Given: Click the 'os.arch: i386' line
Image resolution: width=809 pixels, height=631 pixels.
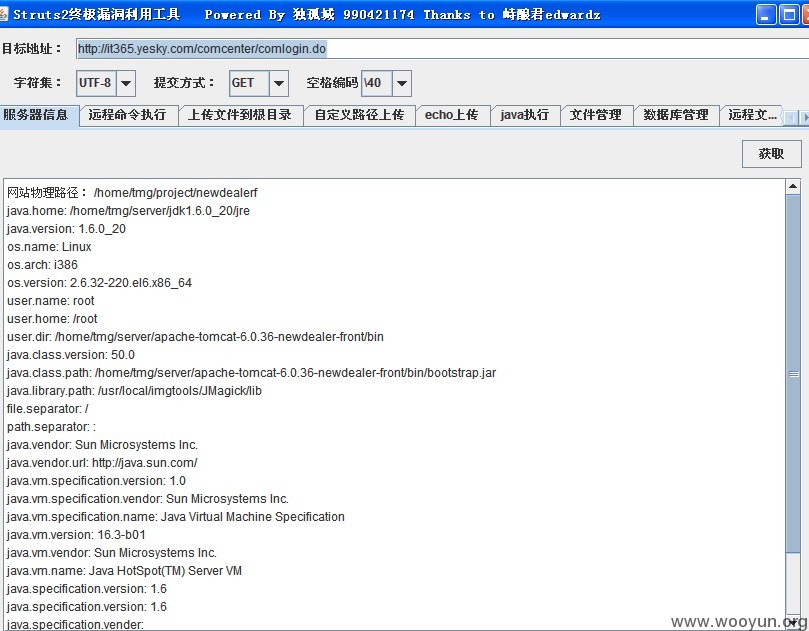Looking at the screenshot, I should [x=43, y=265].
